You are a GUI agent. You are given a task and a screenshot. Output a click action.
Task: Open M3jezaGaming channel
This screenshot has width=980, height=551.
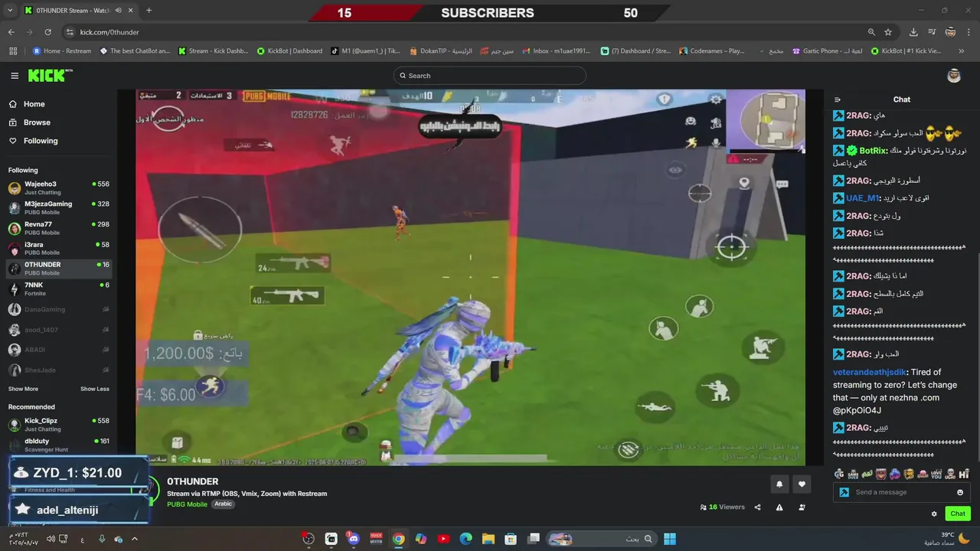click(x=59, y=207)
